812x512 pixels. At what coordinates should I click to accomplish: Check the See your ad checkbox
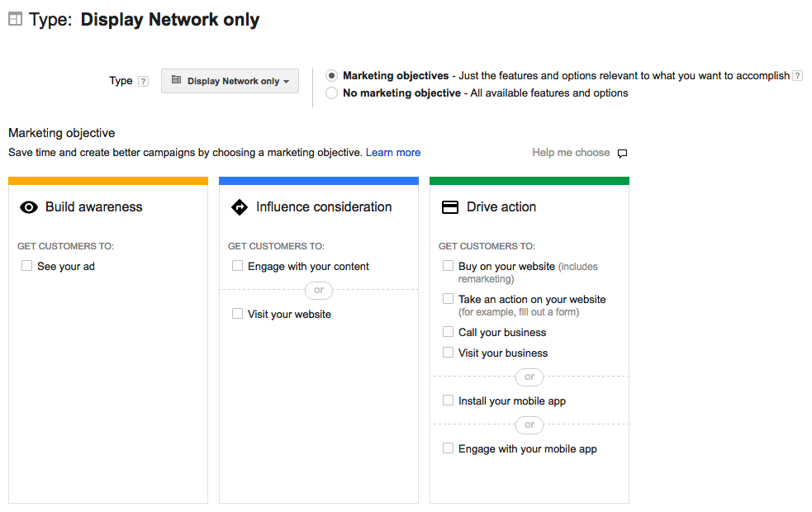click(x=26, y=266)
